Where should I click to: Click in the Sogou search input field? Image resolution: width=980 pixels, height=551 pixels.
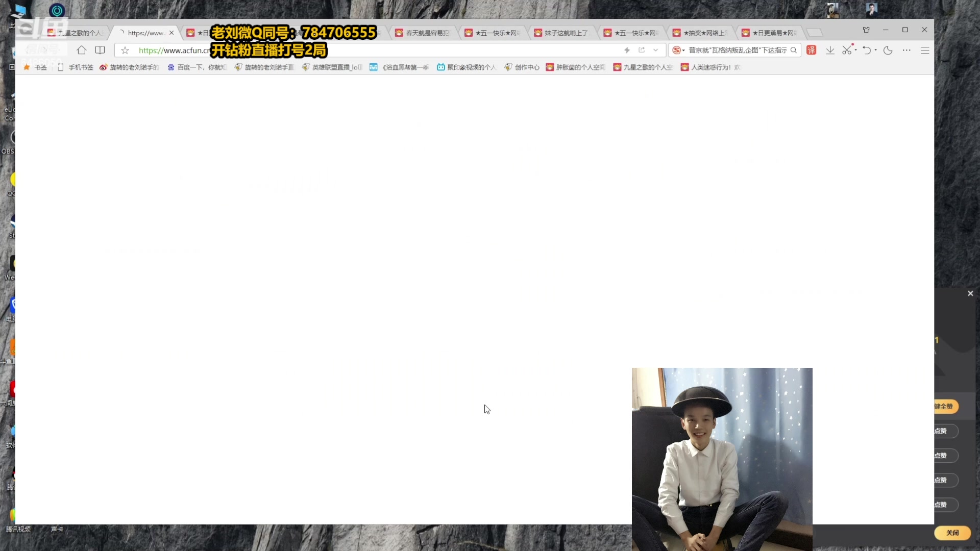[x=737, y=50]
